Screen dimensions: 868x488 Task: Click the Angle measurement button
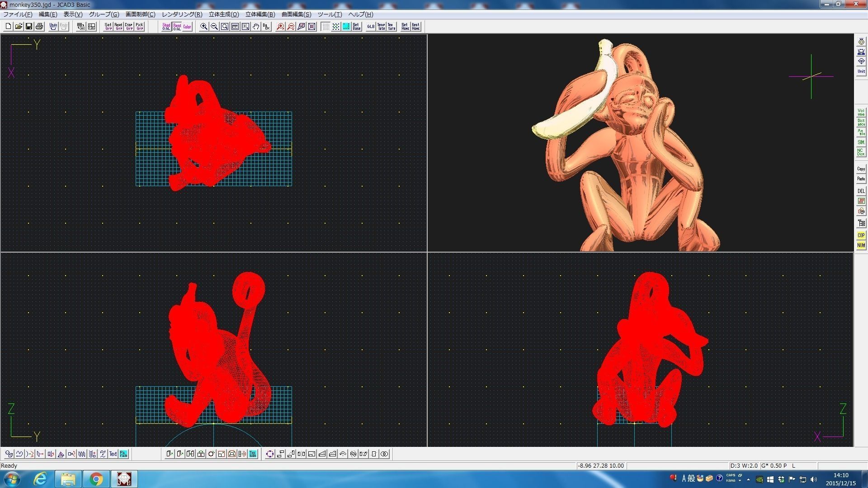[861, 132]
